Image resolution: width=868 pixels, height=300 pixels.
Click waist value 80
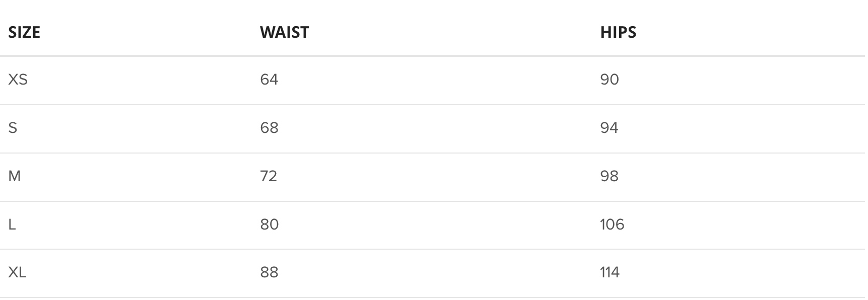click(269, 224)
